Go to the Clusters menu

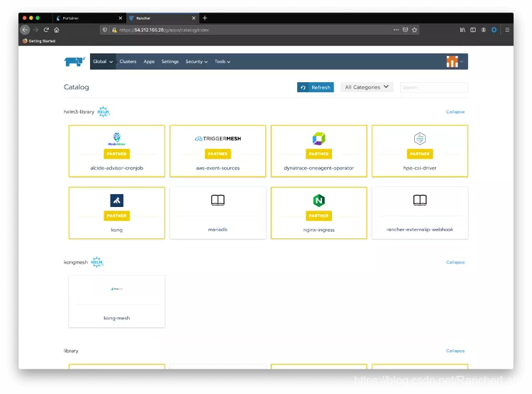pyautogui.click(x=128, y=62)
